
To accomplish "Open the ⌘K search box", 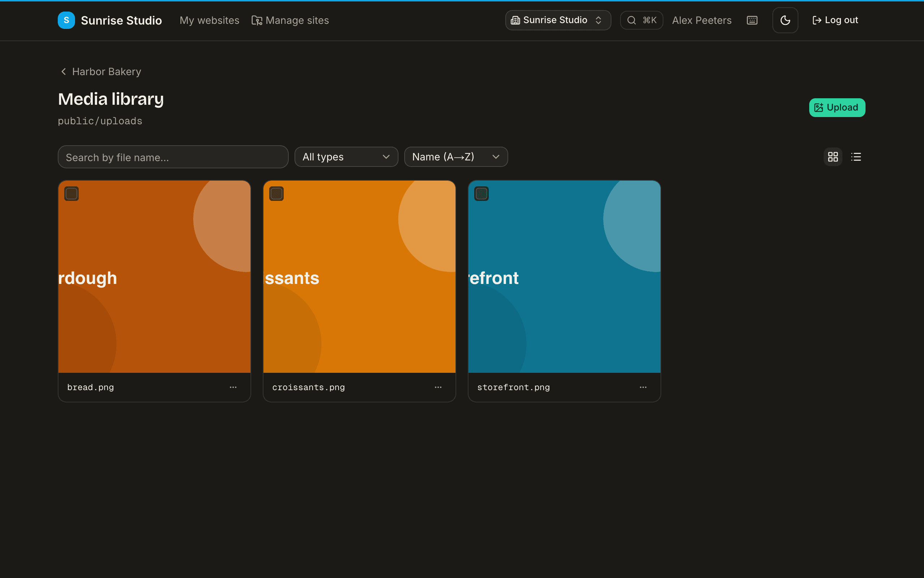I will (641, 20).
